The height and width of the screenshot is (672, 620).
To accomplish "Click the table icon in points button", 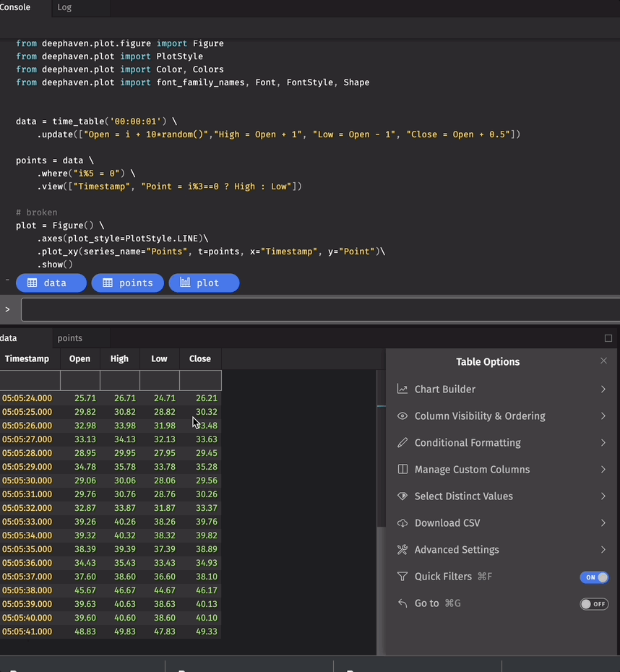I will 108,283.
